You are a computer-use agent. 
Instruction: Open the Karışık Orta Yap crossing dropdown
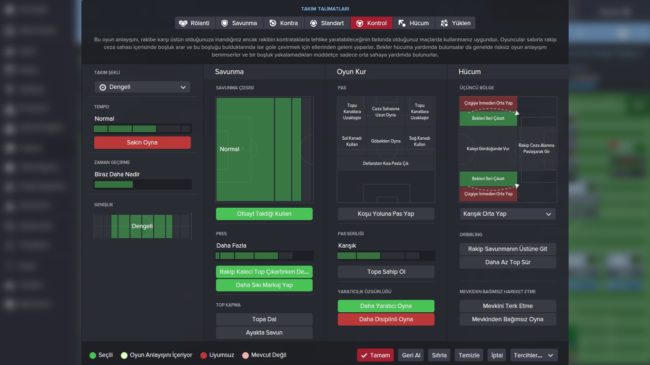coord(507,214)
